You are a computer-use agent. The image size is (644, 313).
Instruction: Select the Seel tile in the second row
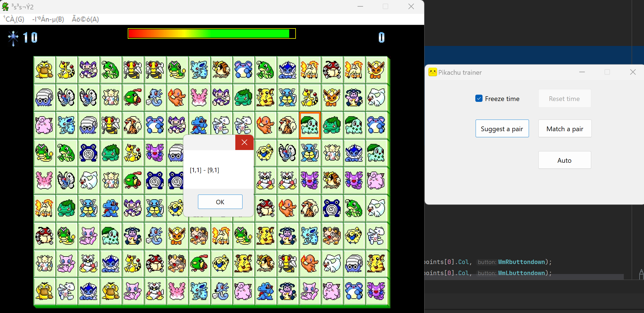click(x=376, y=97)
